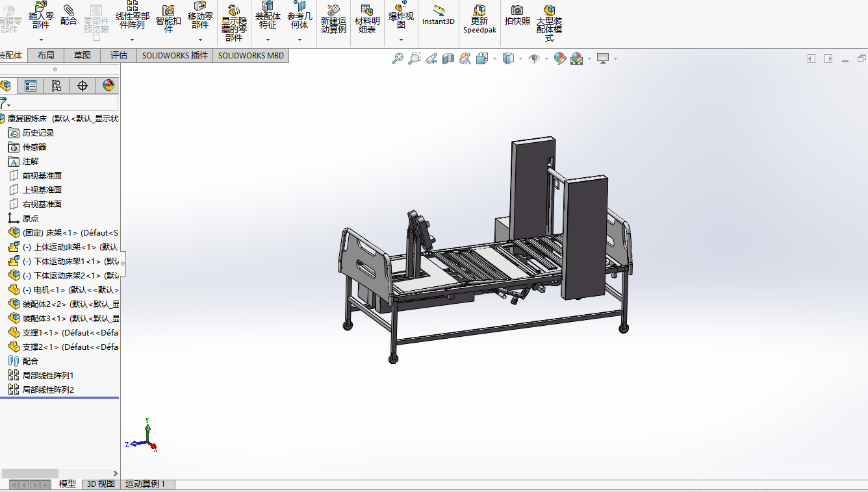Open Linear Component Pattern (线性零部件阵列)
This screenshot has height=492, width=868.
coord(133,16)
